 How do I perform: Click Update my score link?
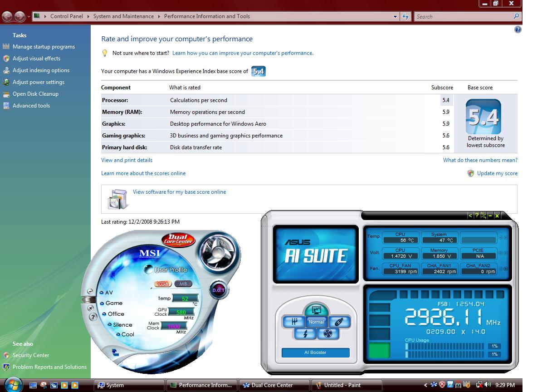[497, 173]
